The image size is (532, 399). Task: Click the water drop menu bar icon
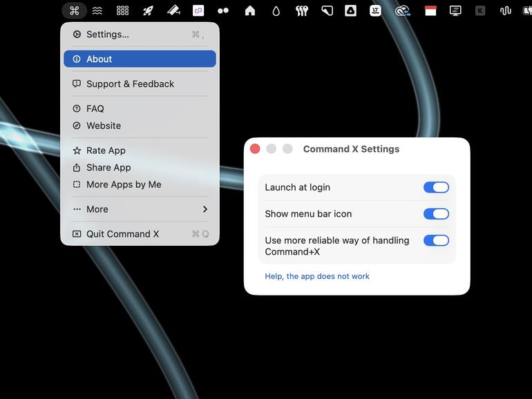(276, 11)
